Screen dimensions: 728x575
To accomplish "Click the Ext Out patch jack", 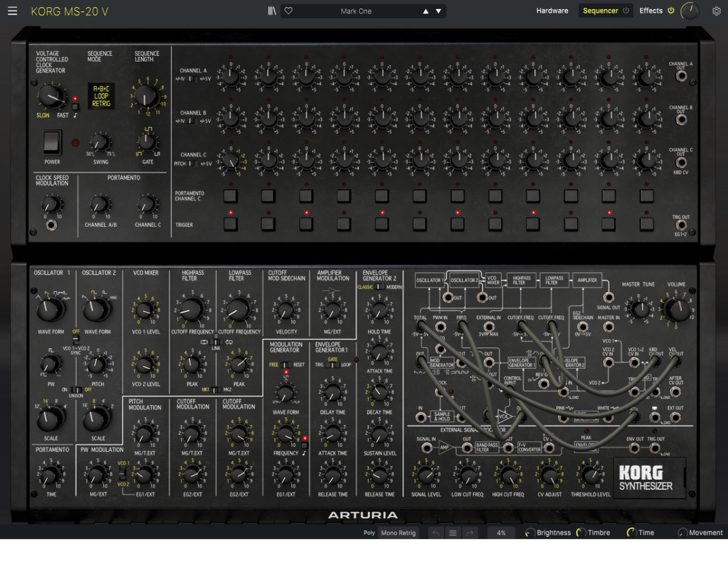I will 675,417.
